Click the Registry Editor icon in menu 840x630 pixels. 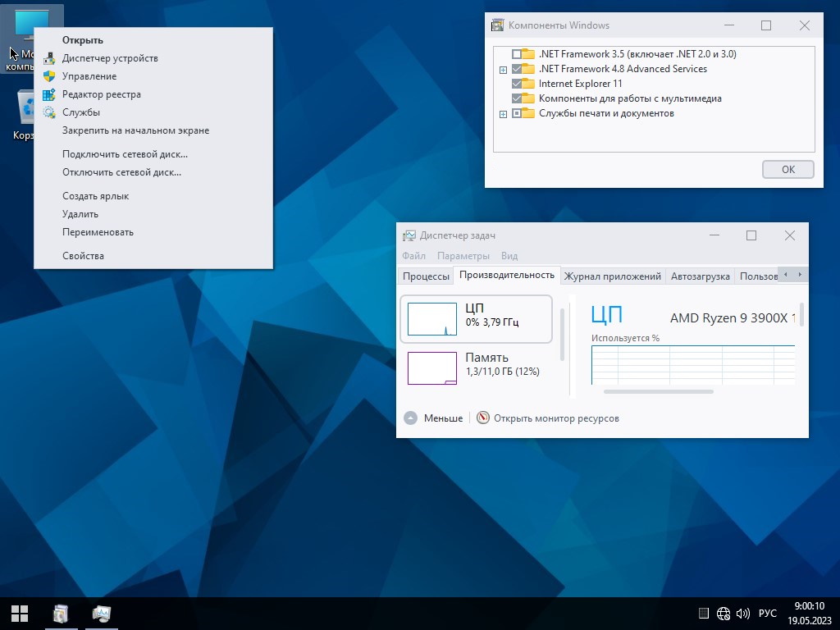pos(49,94)
